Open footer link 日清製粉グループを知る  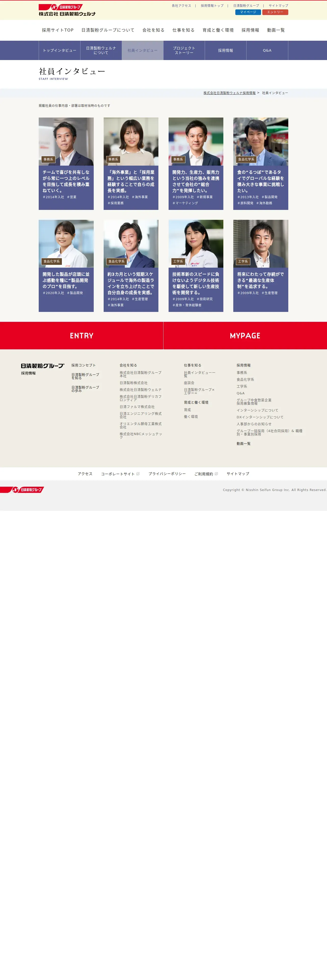coord(85,376)
